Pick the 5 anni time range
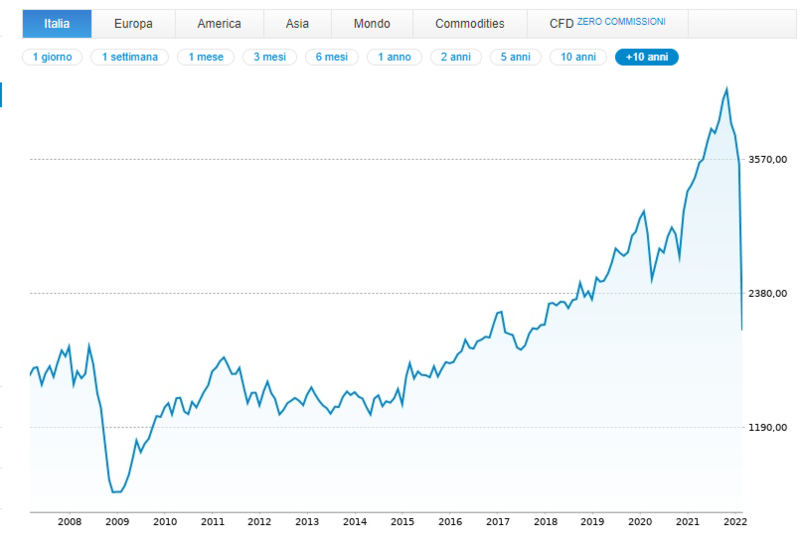Image resolution: width=800 pixels, height=543 pixels. tap(517, 57)
